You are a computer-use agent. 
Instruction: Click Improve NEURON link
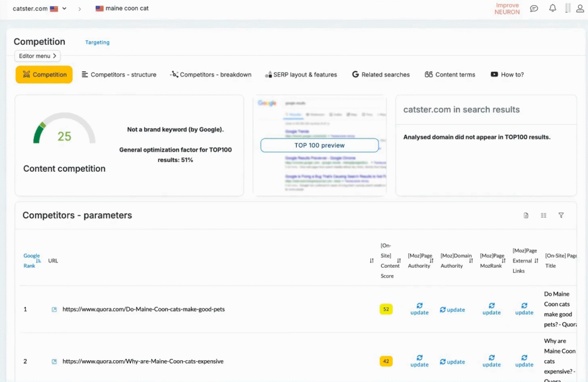click(x=507, y=9)
